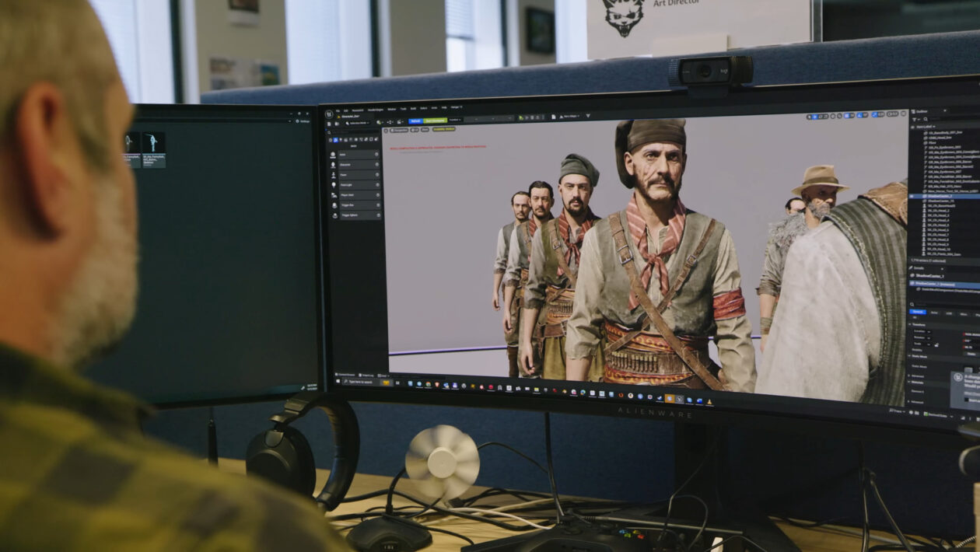Switch to the General tab in Details
Image resolution: width=980 pixels, height=552 pixels.
coord(918,312)
